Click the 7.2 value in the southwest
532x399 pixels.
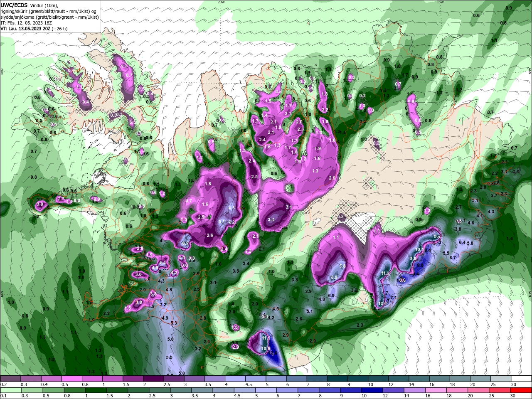(x=163, y=305)
